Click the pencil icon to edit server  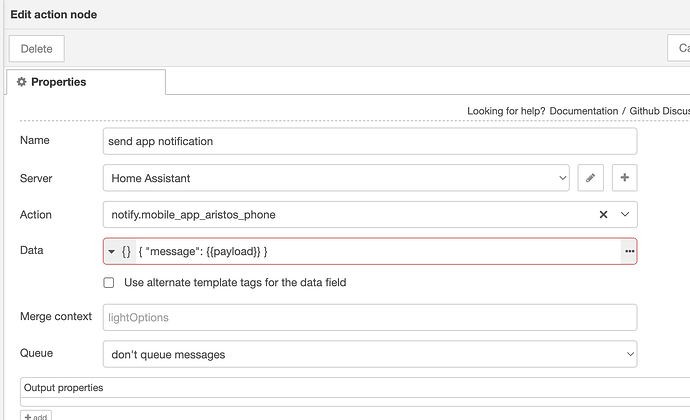point(591,178)
